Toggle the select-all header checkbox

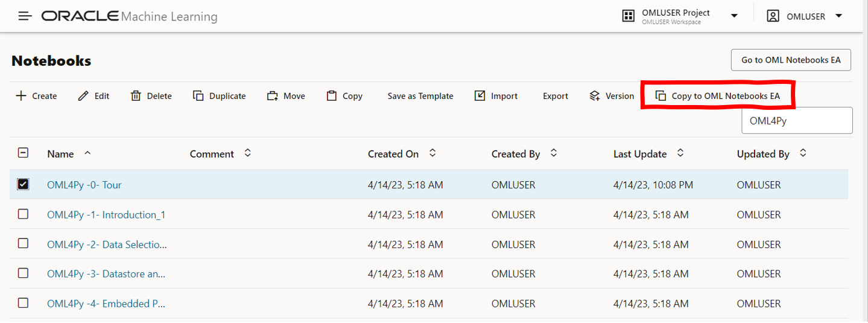point(23,153)
